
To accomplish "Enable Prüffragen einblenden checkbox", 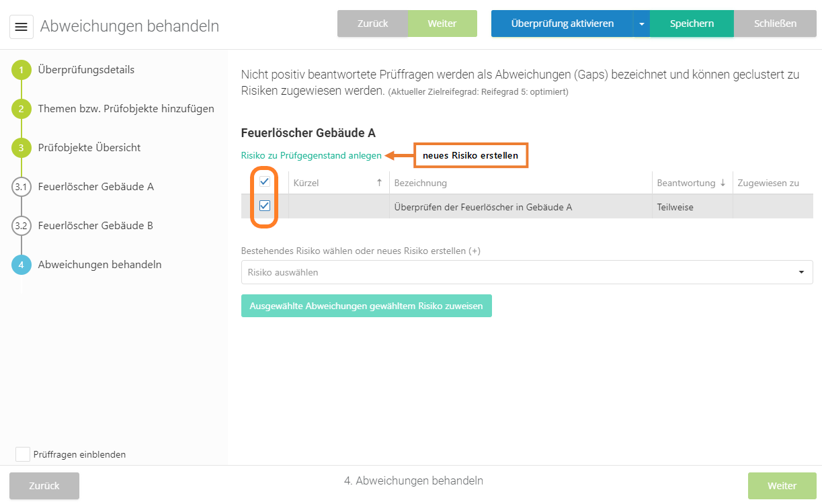I will [x=23, y=454].
